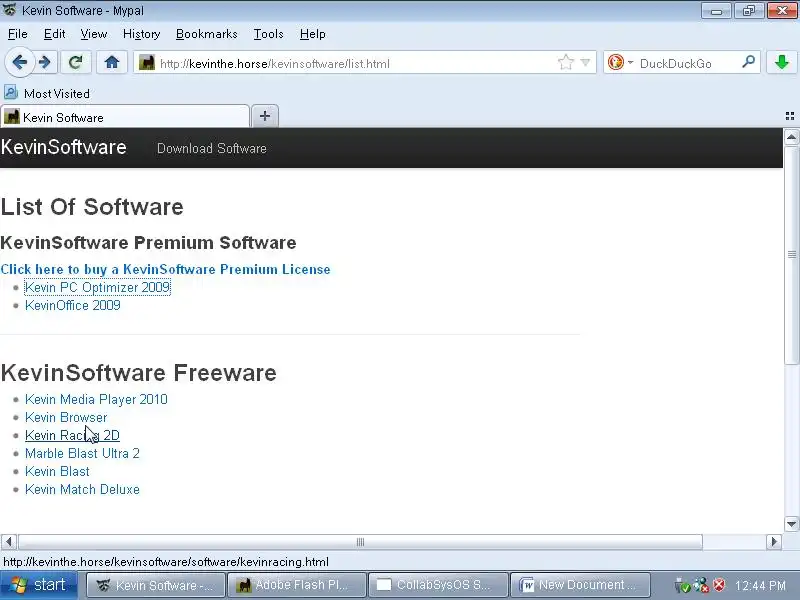Open the Kevin Media Player 2010 link

coord(96,399)
